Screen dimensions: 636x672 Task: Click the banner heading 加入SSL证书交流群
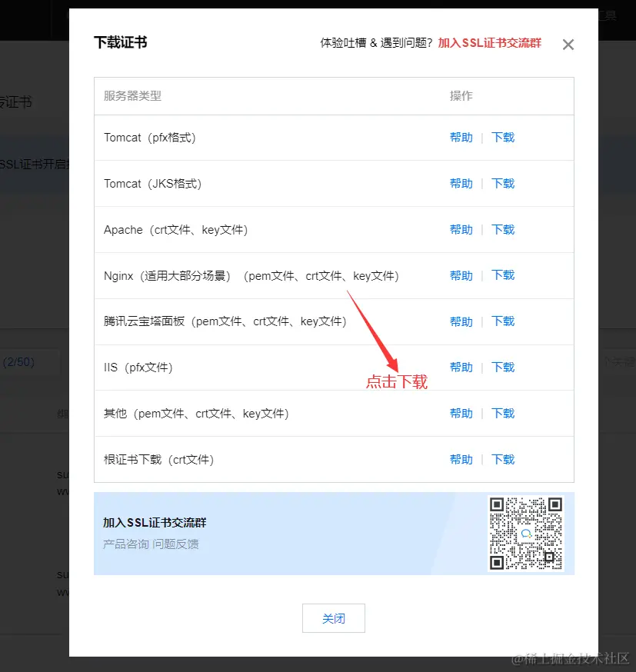point(155,522)
